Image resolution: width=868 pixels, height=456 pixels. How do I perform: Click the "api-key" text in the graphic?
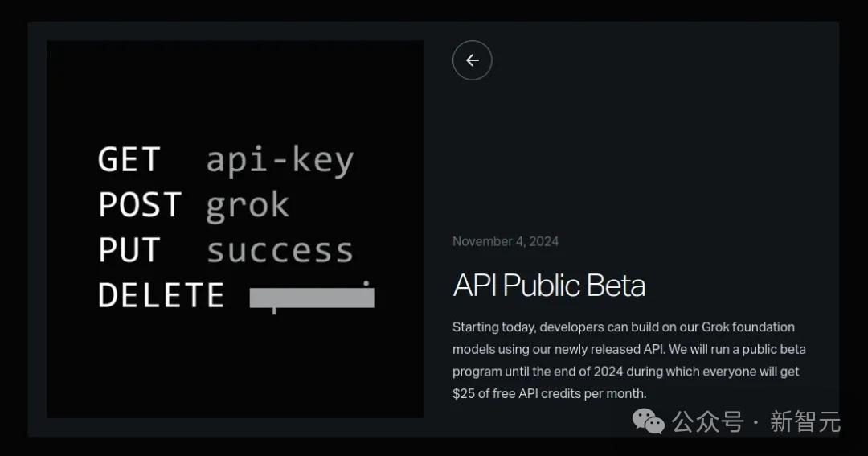point(280,160)
